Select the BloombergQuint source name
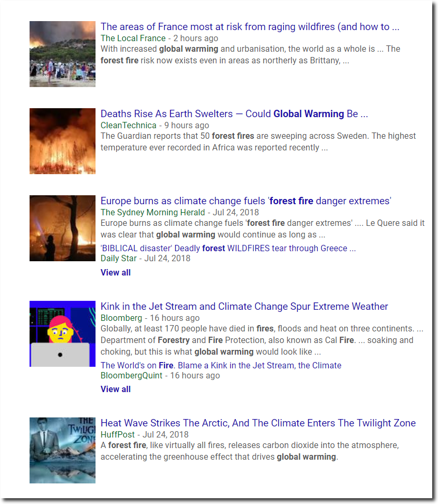This screenshot has height=504, width=438. (x=131, y=375)
